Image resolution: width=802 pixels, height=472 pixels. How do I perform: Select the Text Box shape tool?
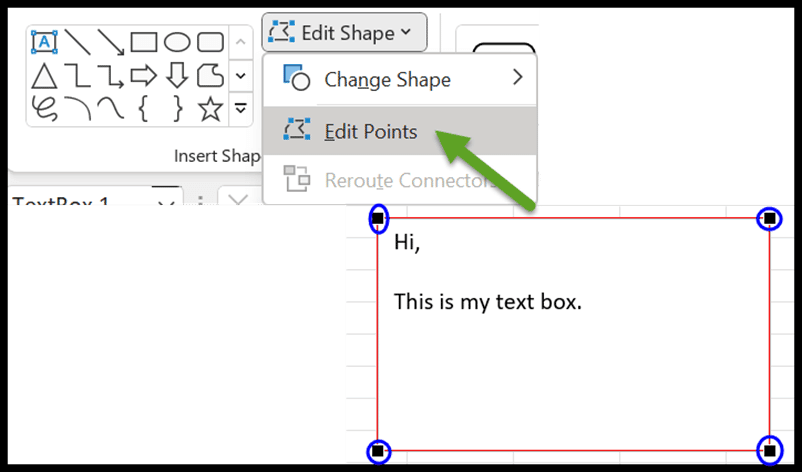point(44,42)
